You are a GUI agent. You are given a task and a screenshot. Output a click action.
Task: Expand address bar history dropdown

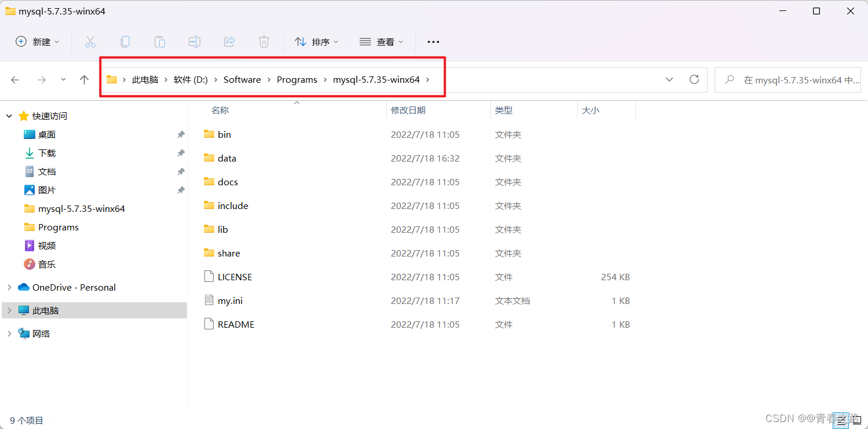point(669,79)
